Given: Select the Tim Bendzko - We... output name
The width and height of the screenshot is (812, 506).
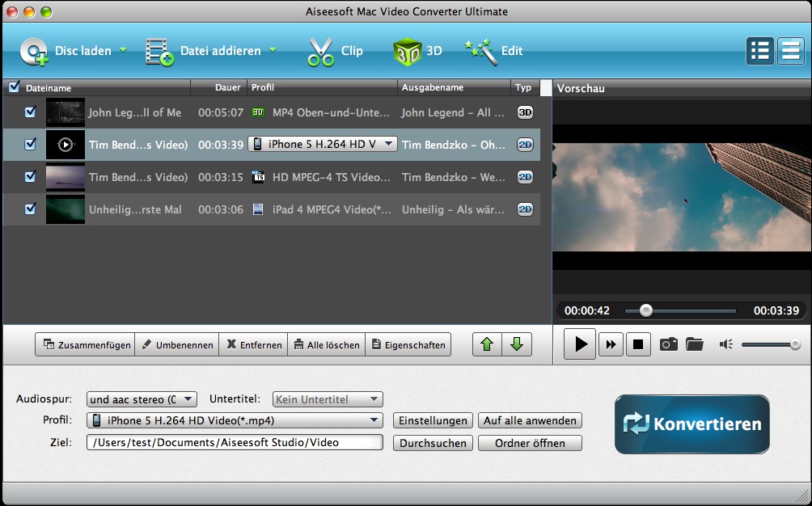Looking at the screenshot, I should coord(453,177).
